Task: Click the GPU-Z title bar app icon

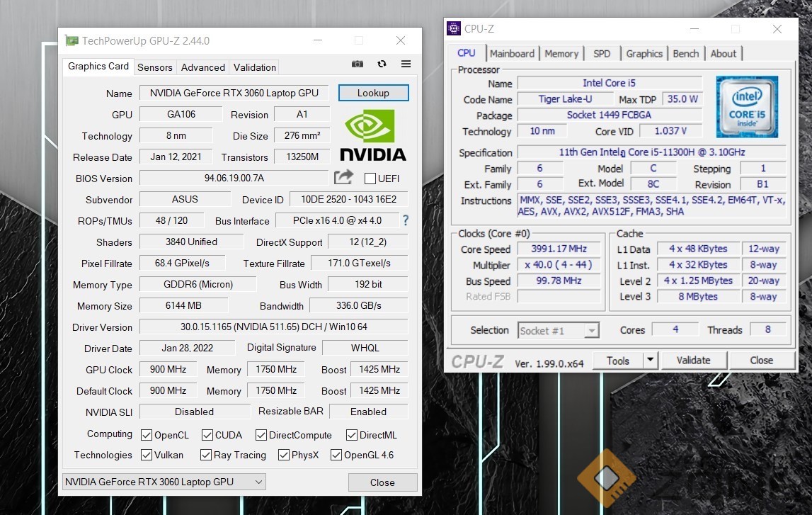Action: click(x=71, y=40)
